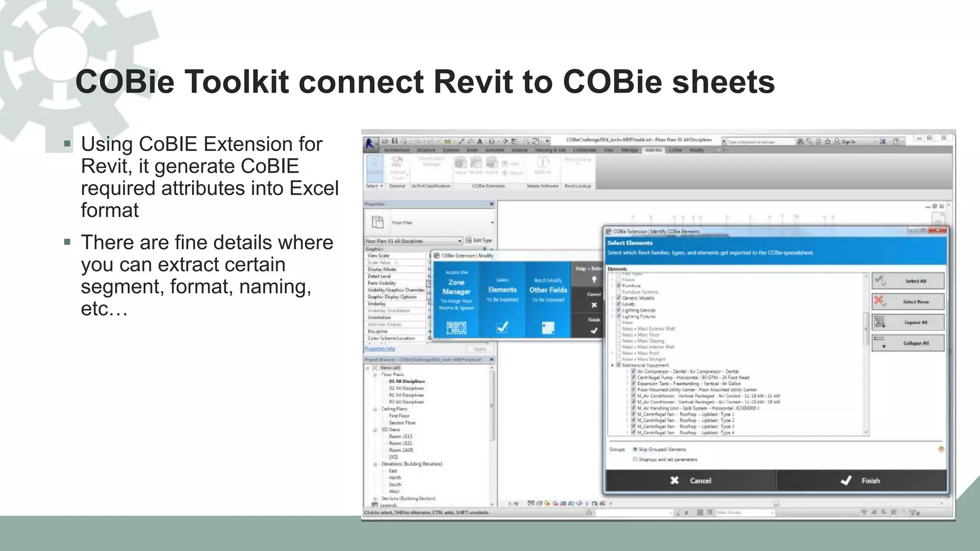The width and height of the screenshot is (980, 551).
Task: Collapse the 3D Views tree node
Action: tap(375, 430)
